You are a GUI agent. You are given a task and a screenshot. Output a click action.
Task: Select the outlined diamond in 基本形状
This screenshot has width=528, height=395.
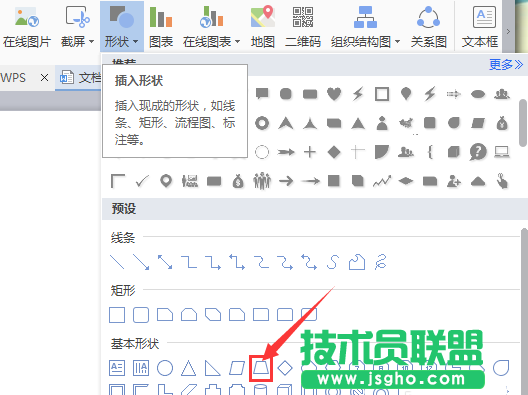point(285,368)
